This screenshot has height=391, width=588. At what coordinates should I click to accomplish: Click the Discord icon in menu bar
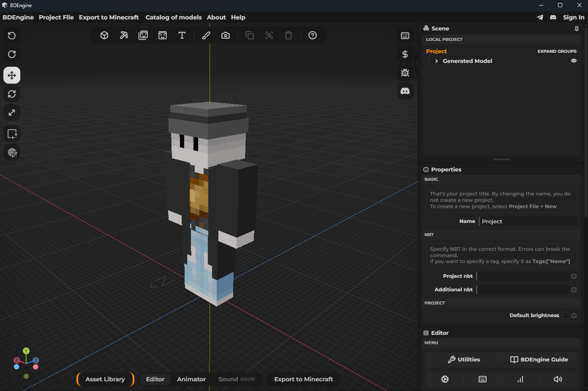[553, 17]
